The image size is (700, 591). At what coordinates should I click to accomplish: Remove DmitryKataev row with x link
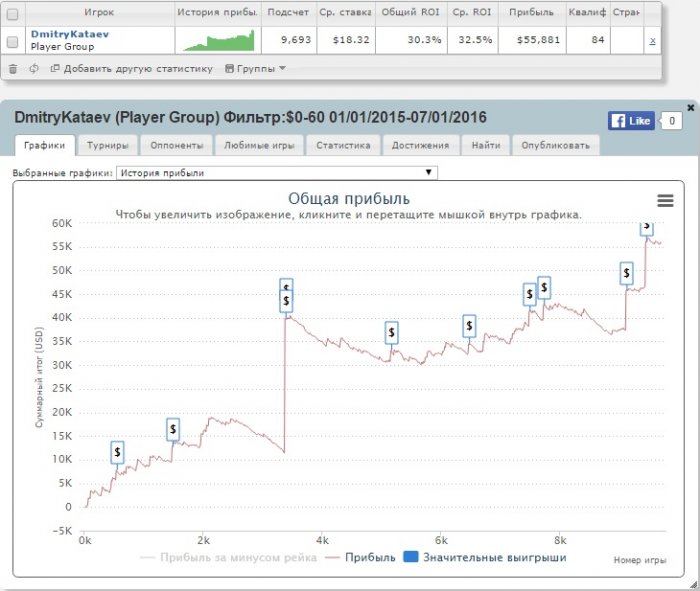(652, 41)
